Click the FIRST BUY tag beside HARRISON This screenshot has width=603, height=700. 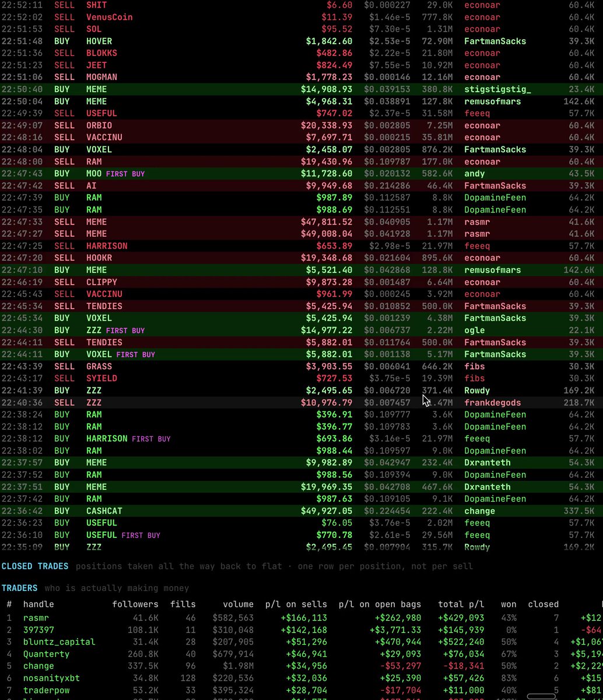coord(151,439)
